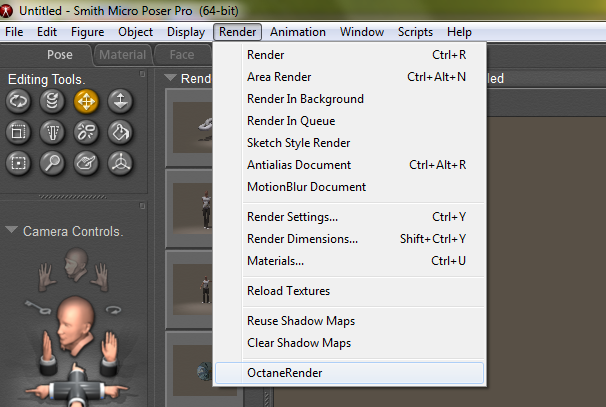Viewport: 606px width, 407px height.
Task: Switch to the Pose tab
Action: [60, 54]
